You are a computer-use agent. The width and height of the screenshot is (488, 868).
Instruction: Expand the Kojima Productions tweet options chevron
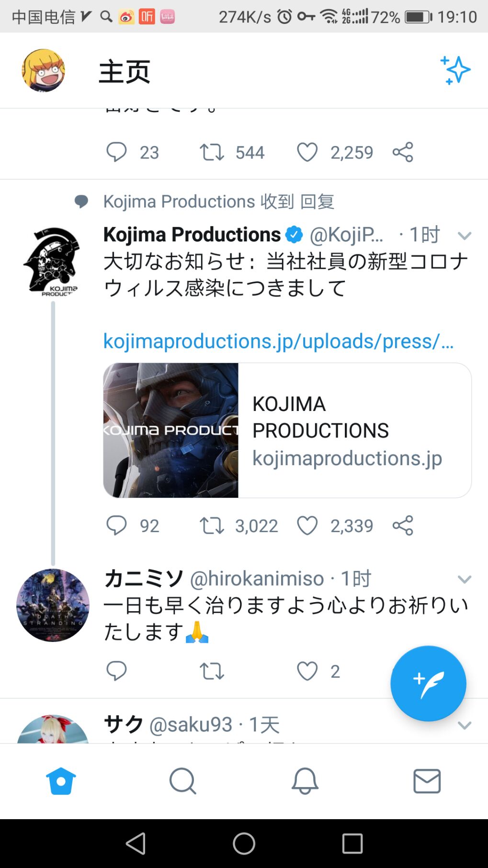click(464, 236)
